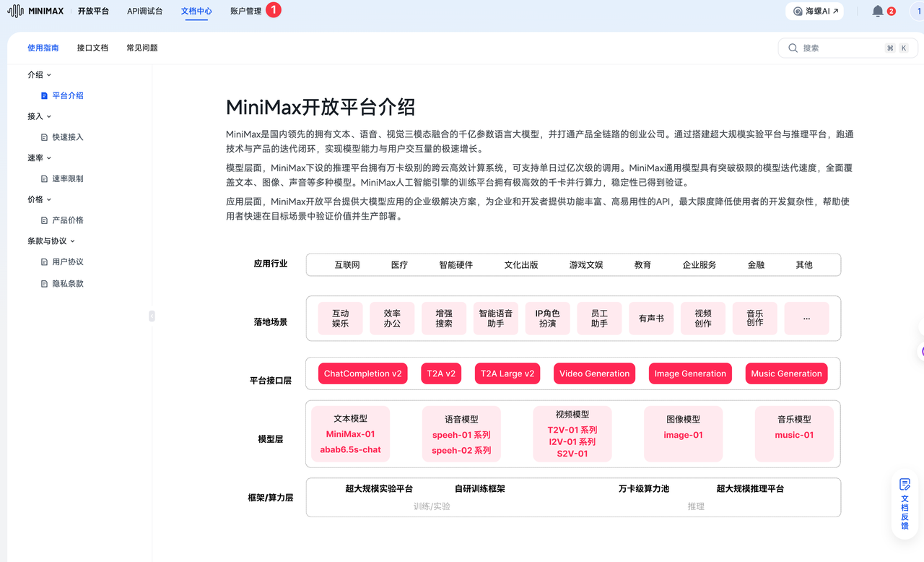Viewport: 924px width, 562px height.
Task: Open the 海螺AI external link
Action: (815, 12)
